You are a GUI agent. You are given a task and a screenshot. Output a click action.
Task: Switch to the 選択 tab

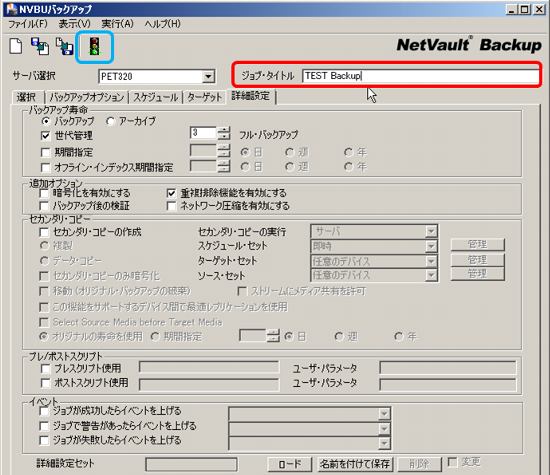(27, 97)
